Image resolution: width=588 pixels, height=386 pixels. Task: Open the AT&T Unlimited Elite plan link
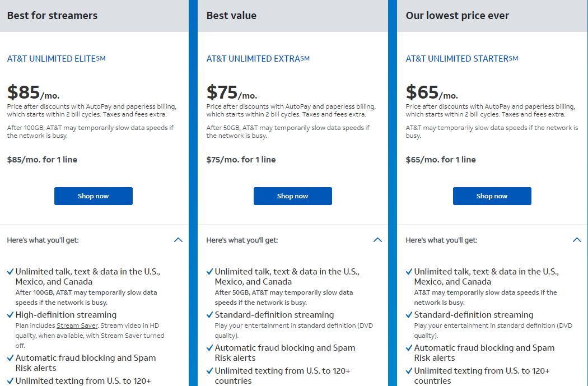click(x=56, y=58)
